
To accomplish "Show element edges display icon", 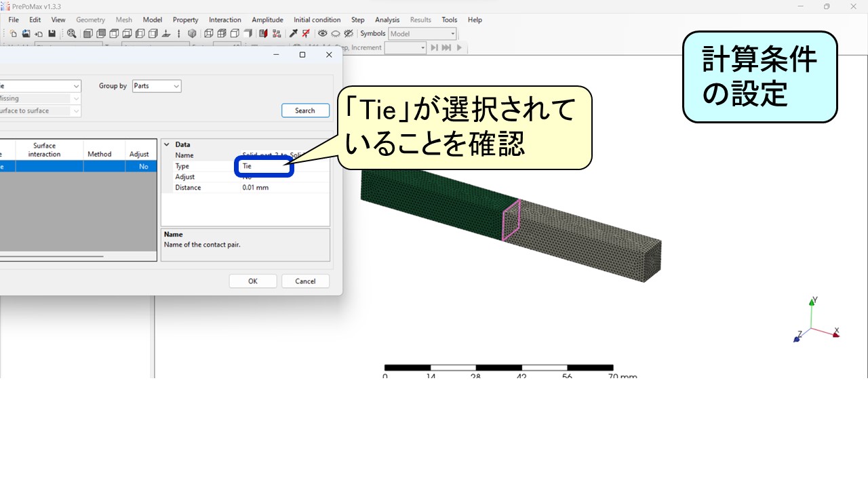I will pyautogui.click(x=222, y=33).
